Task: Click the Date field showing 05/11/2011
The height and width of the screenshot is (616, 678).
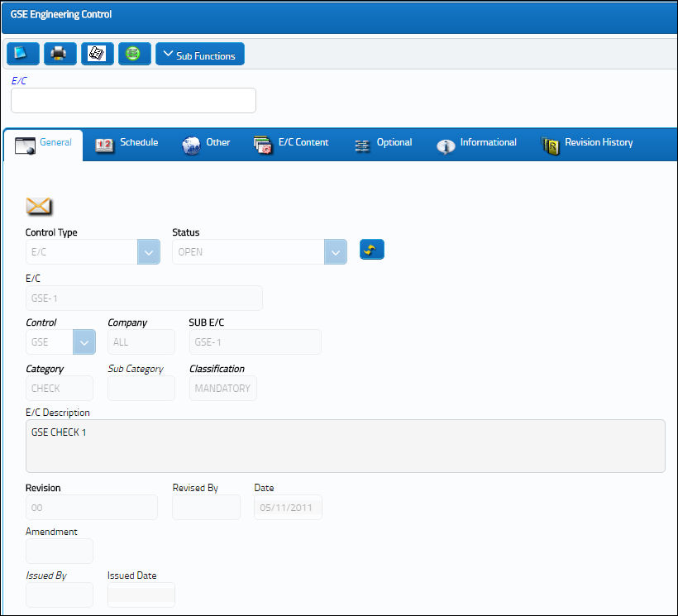Action: [x=288, y=508]
